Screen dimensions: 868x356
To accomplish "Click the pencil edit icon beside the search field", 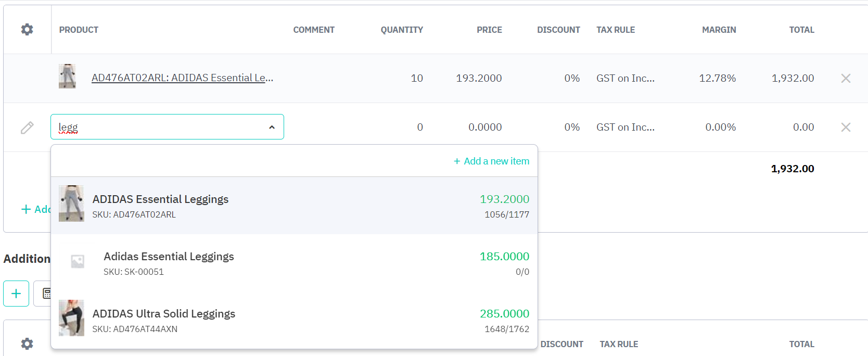I will (x=27, y=128).
